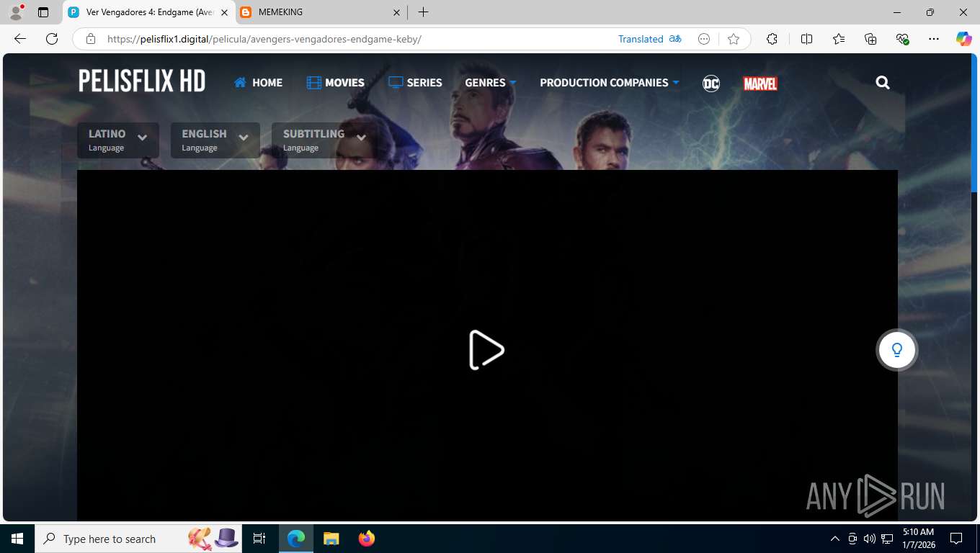This screenshot has height=553, width=980.
Task: Open the volume control in tray
Action: [870, 539]
